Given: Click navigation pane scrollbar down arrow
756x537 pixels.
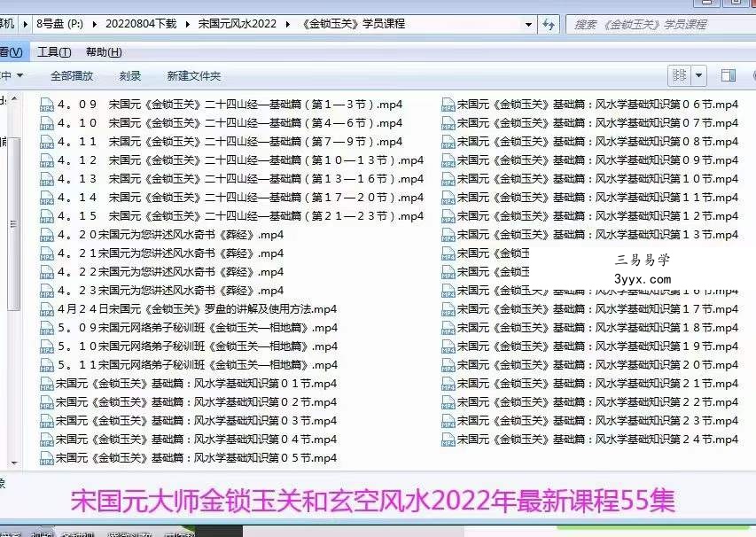Looking at the screenshot, I should (x=14, y=463).
